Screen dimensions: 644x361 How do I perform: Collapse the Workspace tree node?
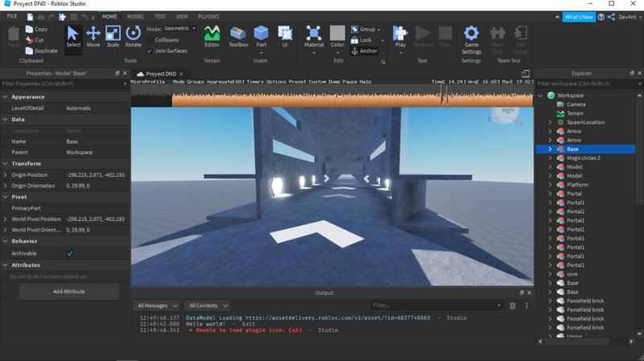pyautogui.click(x=541, y=96)
